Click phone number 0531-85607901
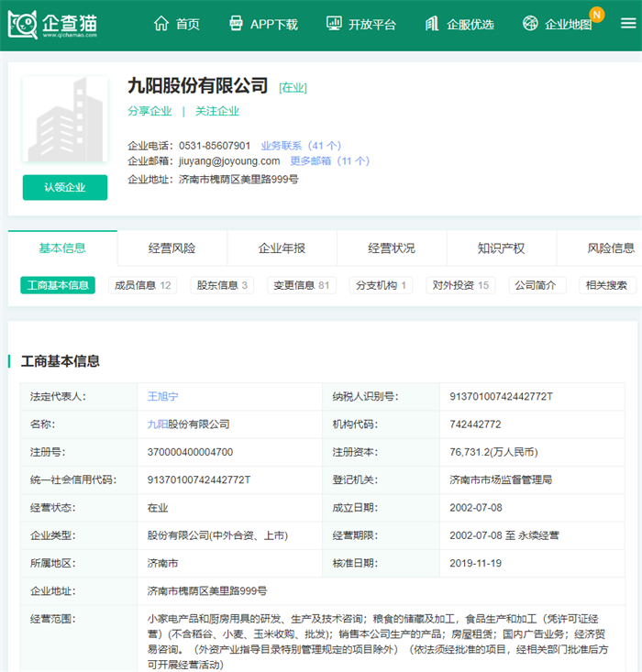The image size is (642, 672). pyautogui.click(x=215, y=146)
